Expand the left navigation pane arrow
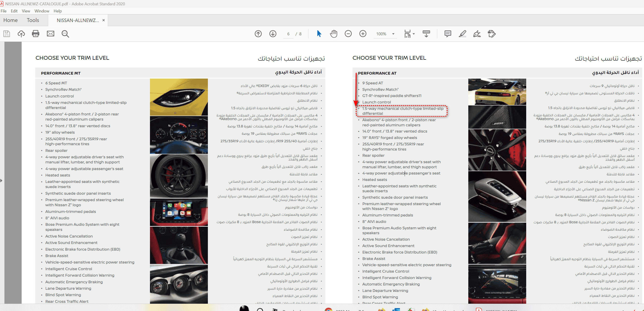 coord(2,180)
